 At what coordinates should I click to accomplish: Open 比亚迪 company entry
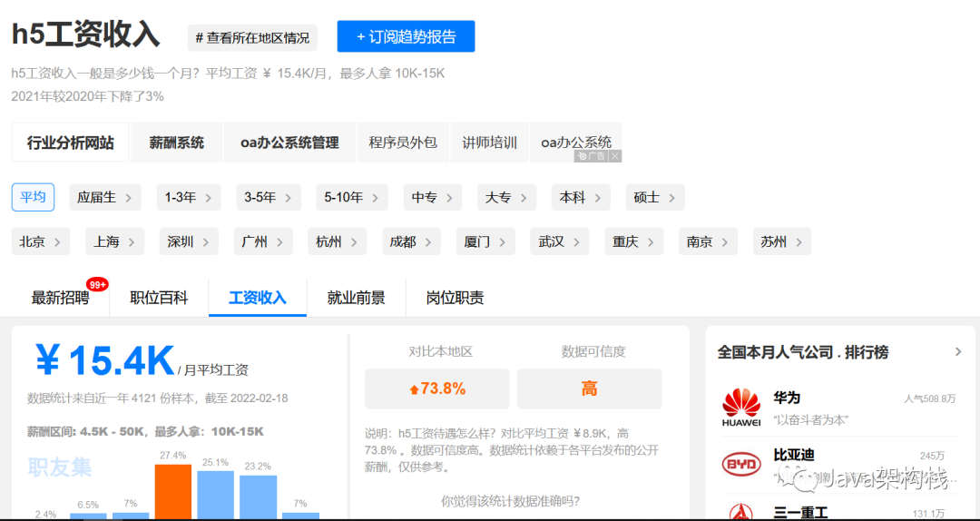coord(840,465)
